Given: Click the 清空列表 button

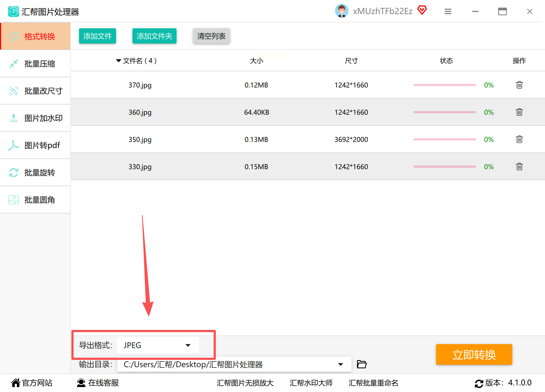Looking at the screenshot, I should [x=211, y=36].
